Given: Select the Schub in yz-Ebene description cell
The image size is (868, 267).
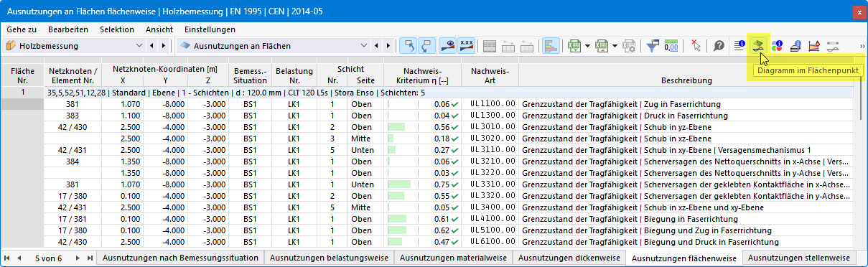Looking at the screenshot, I should 687,127.
